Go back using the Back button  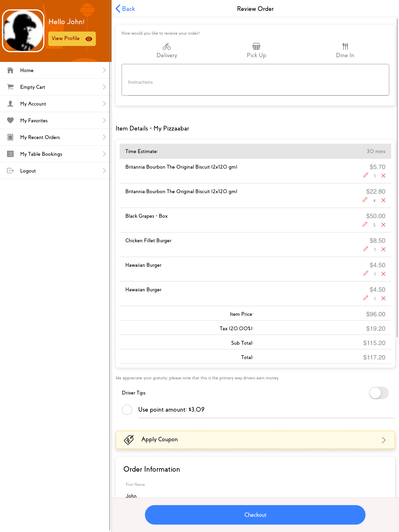(125, 9)
